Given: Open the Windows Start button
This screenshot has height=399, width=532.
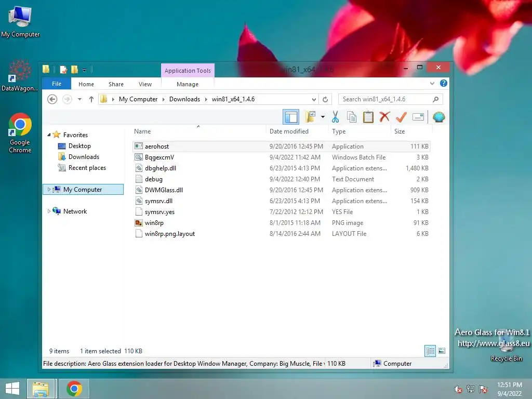Looking at the screenshot, I should pyautogui.click(x=12, y=389).
